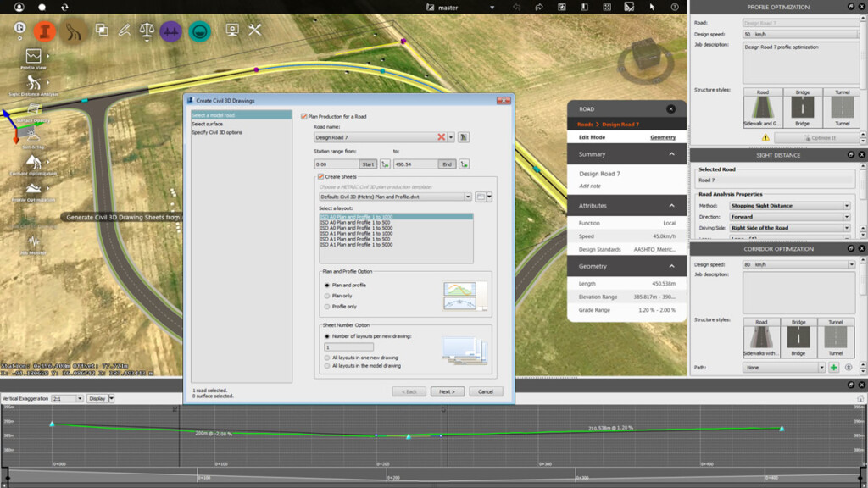Select the Plan only radio option
868x488 pixels.
(327, 296)
